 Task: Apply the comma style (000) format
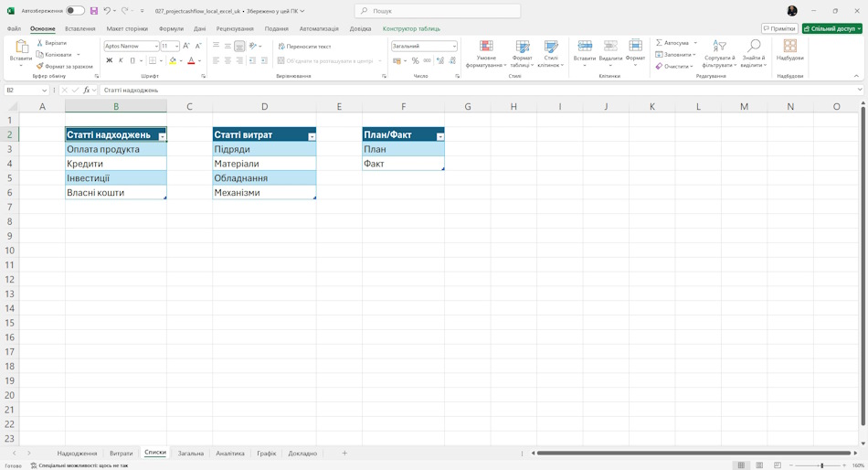click(x=427, y=60)
